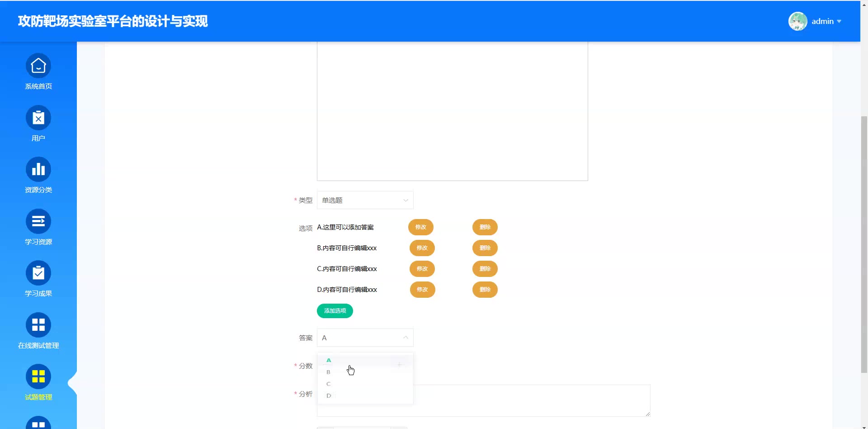Image resolution: width=868 pixels, height=429 pixels.
Task: Choose answer B from the dropdown list
Action: click(365, 372)
